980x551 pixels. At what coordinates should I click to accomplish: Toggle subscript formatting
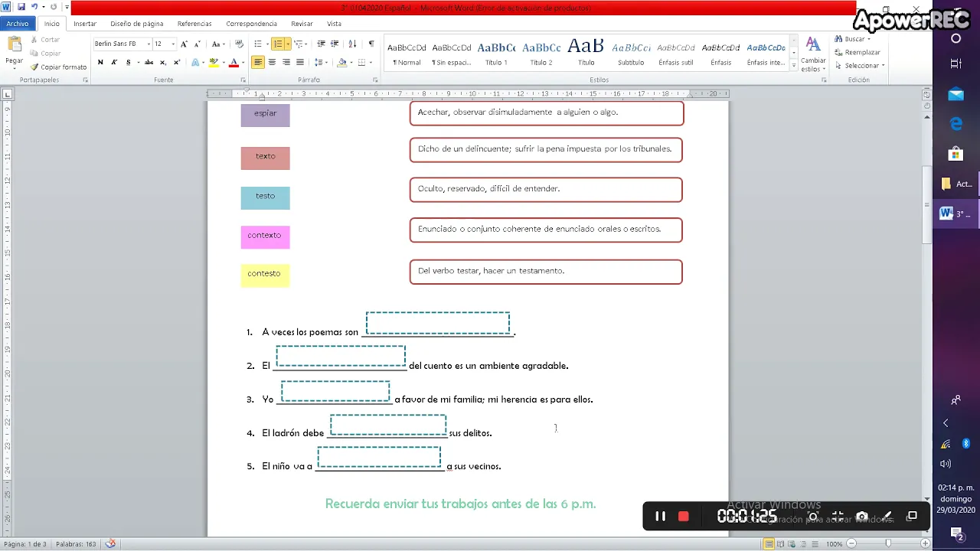162,63
